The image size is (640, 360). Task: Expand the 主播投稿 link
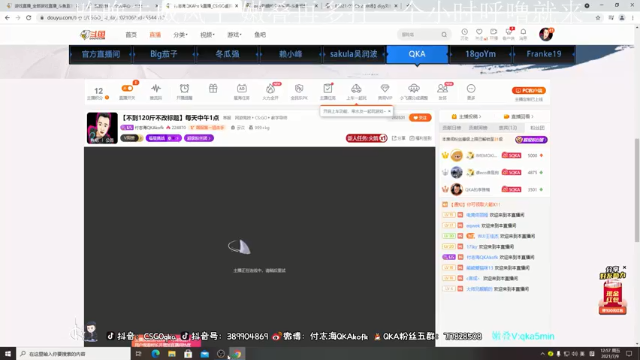pyautogui.click(x=466, y=117)
